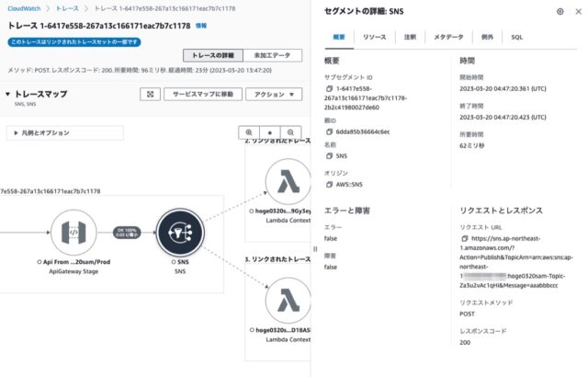Click the OK 100% edge label

coord(127,233)
